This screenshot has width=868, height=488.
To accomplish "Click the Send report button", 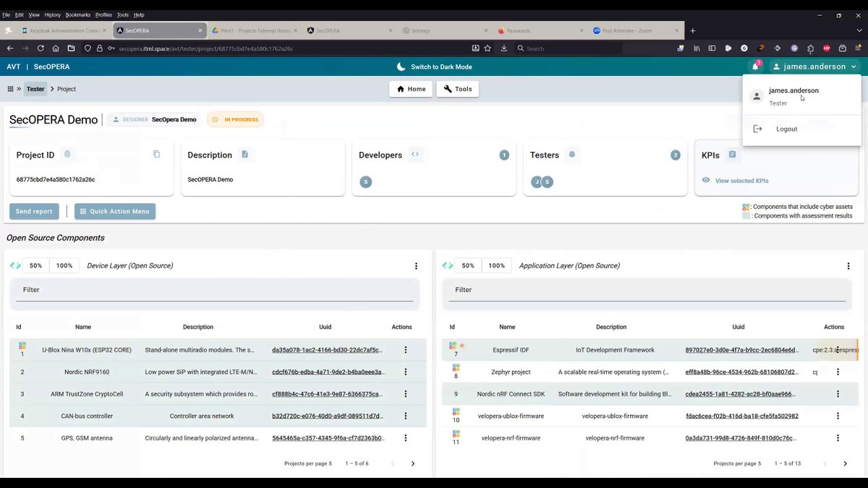I will click(34, 211).
